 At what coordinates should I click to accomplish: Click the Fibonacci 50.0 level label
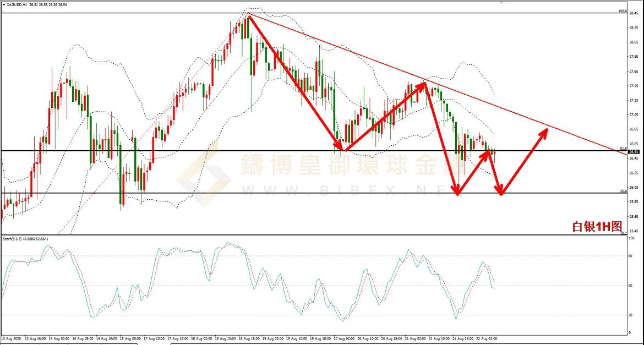point(623,191)
